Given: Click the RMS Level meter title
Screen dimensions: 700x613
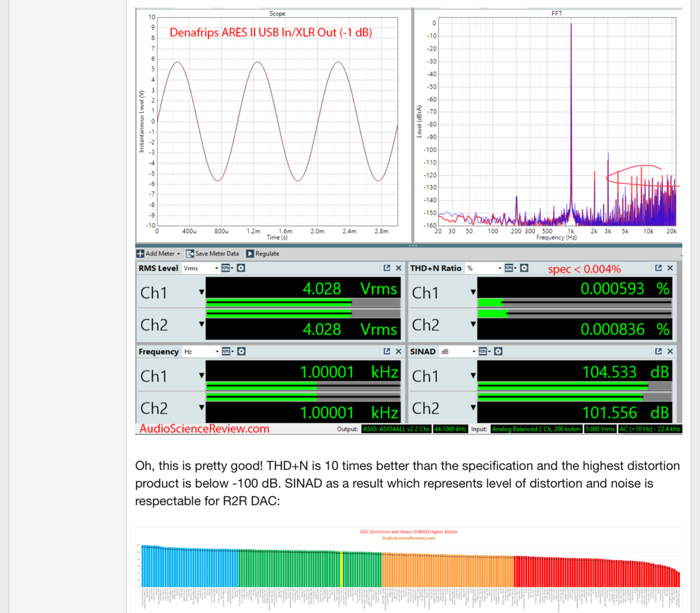Looking at the screenshot, I should [x=158, y=268].
